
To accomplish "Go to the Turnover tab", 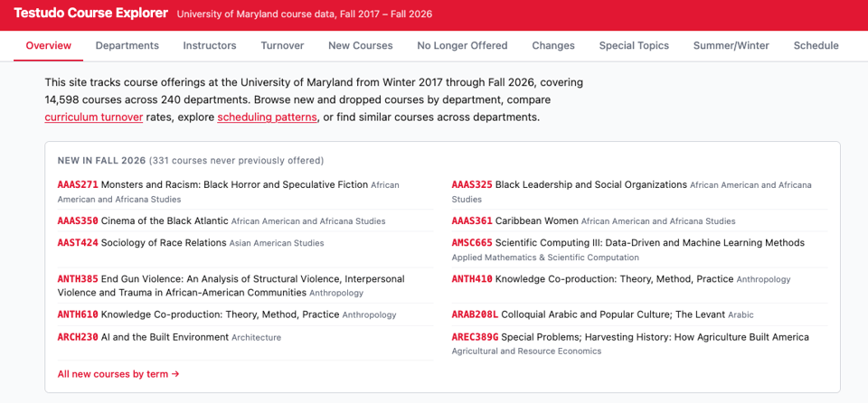I will (282, 45).
